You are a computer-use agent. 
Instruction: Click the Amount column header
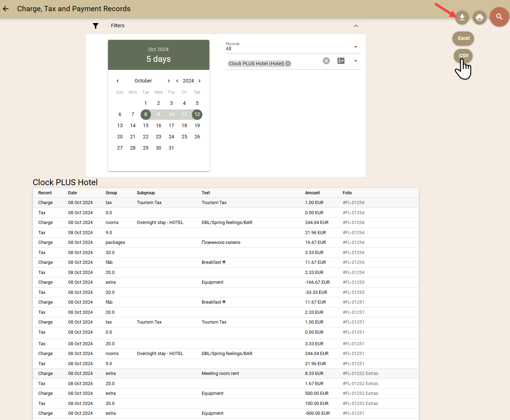coord(313,193)
